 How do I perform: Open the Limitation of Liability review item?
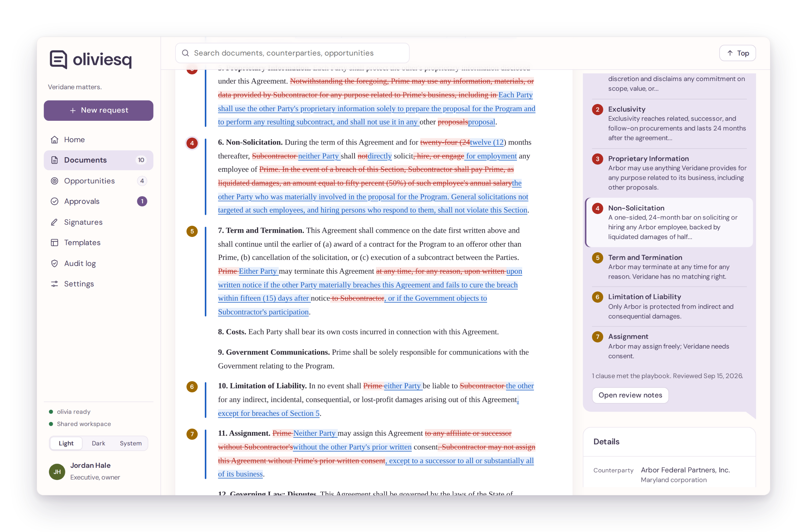pos(669,307)
